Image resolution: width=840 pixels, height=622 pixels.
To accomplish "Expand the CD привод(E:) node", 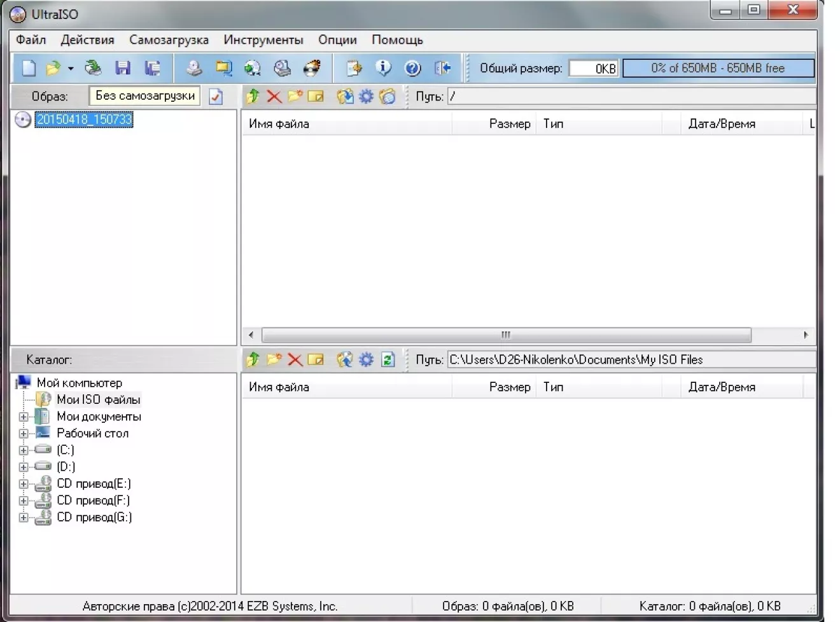I will tap(24, 484).
